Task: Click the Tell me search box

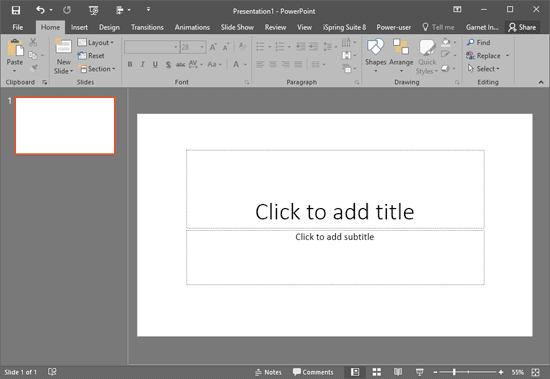Action: pyautogui.click(x=438, y=27)
